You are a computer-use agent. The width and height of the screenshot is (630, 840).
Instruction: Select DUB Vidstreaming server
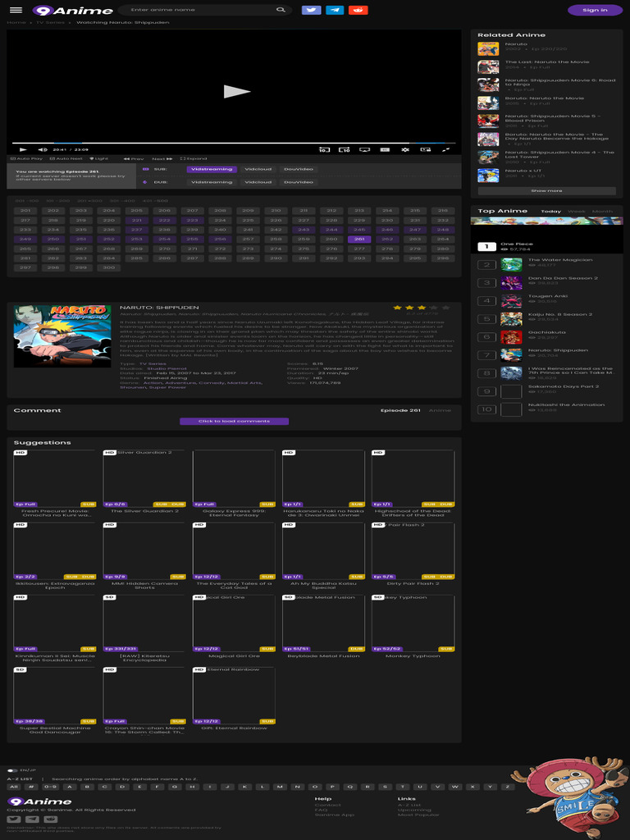(x=212, y=182)
